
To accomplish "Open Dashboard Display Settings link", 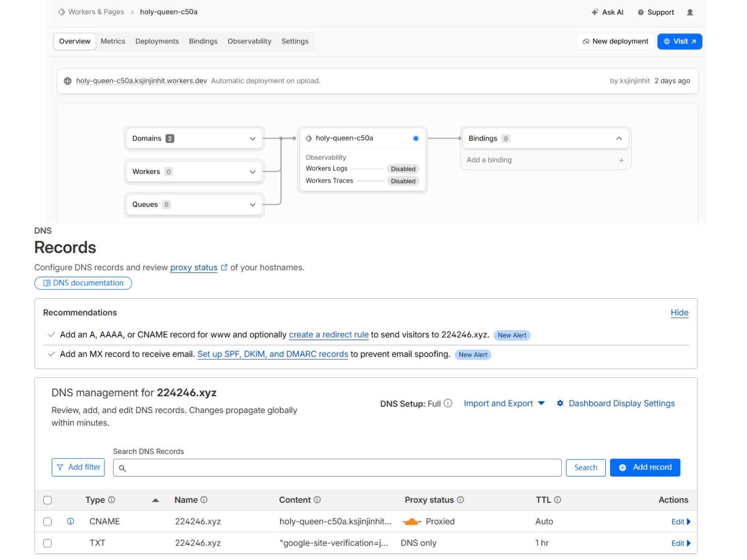I will [x=622, y=404].
